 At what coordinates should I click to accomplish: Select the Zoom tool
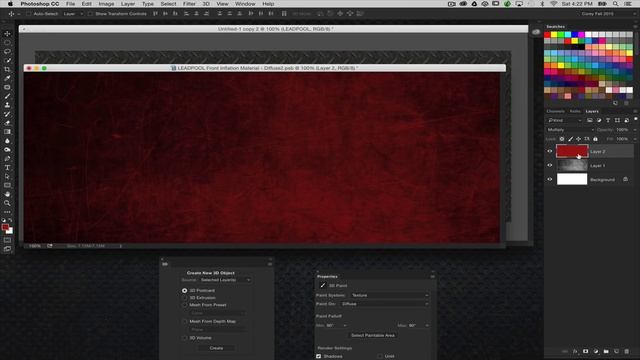[7, 203]
